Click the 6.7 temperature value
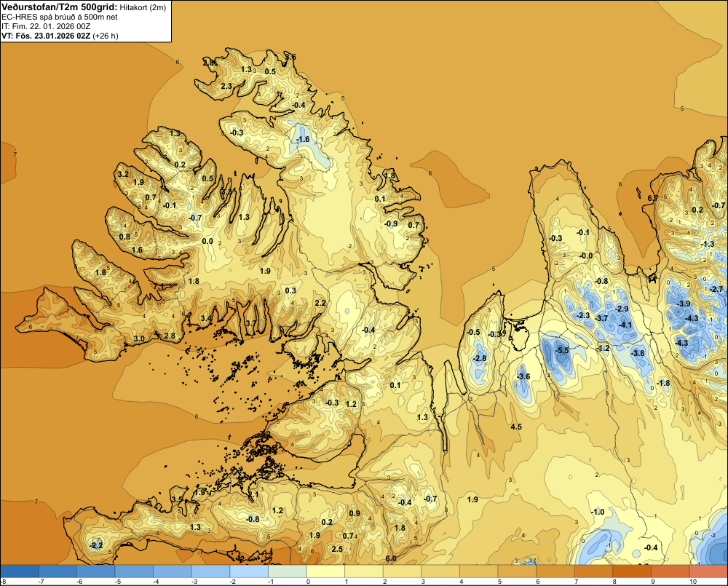728x586 pixels. tap(653, 198)
